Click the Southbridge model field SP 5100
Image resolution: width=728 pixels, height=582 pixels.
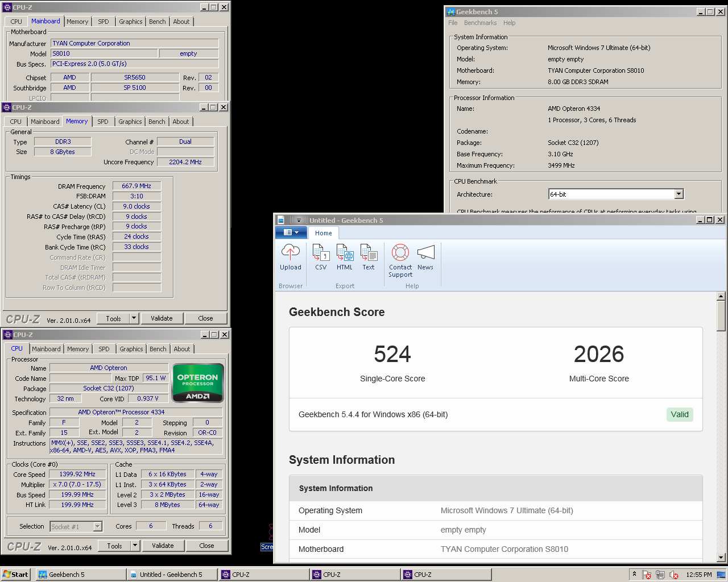(x=135, y=88)
